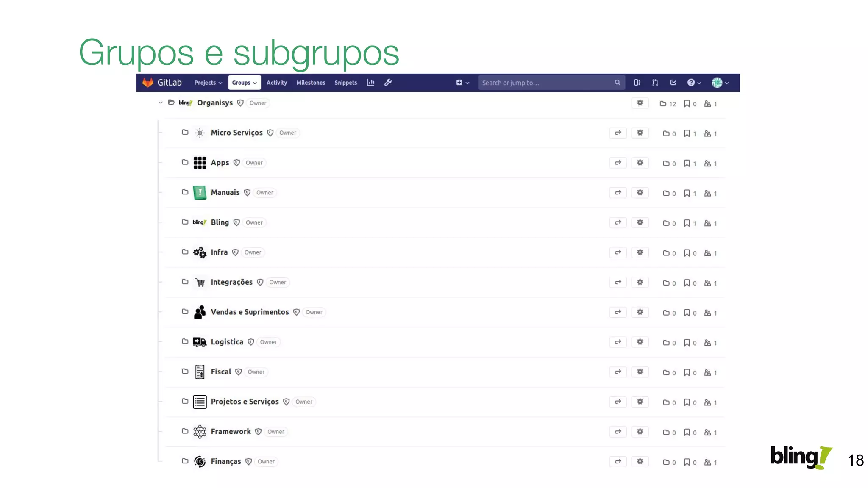Image resolution: width=868 pixels, height=488 pixels.
Task: Click the folder icon beside Framework
Action: (185, 431)
